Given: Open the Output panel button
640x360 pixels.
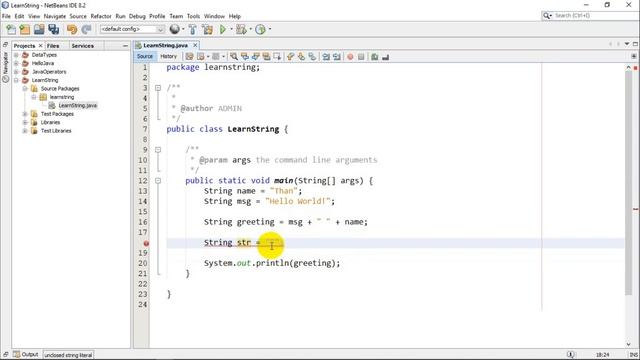Looking at the screenshot, I should point(26,354).
